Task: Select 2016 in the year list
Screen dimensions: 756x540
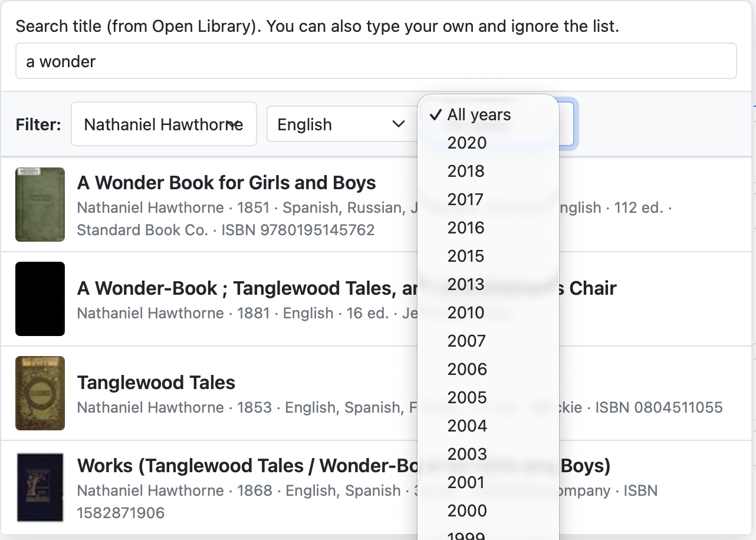Action: pos(466,228)
